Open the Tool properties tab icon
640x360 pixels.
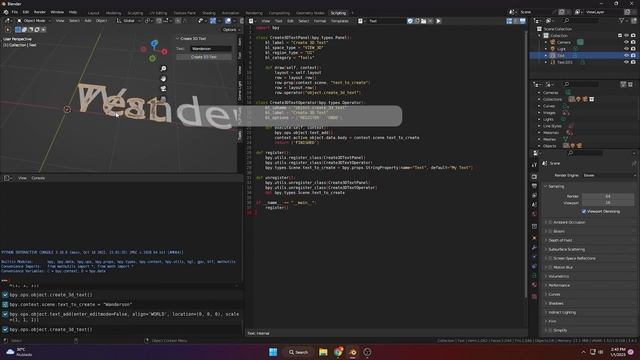(x=534, y=165)
